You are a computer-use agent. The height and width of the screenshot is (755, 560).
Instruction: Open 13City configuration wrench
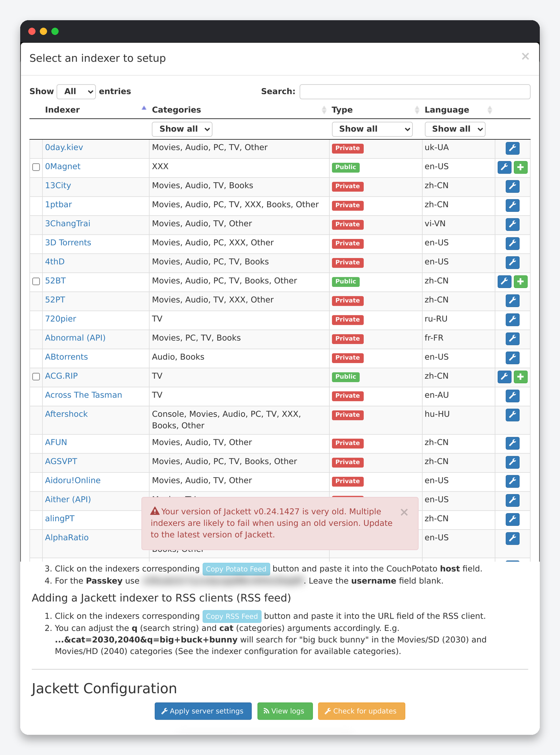tap(512, 186)
